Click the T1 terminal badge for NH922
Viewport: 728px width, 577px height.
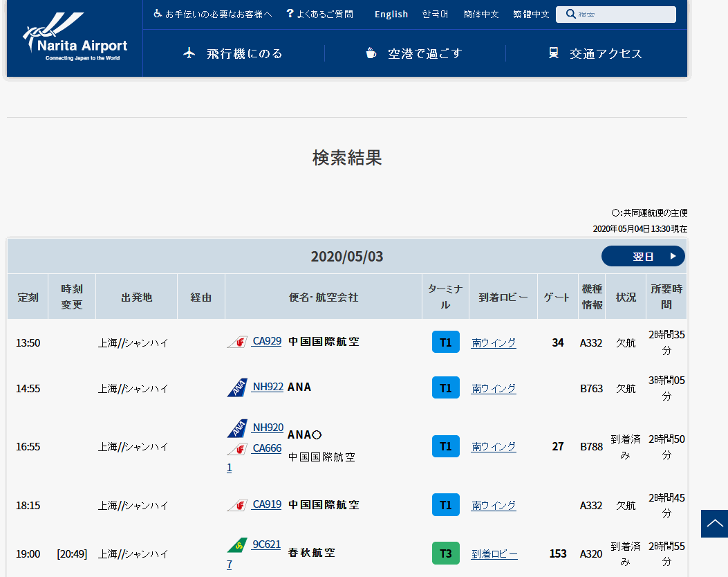click(x=446, y=387)
